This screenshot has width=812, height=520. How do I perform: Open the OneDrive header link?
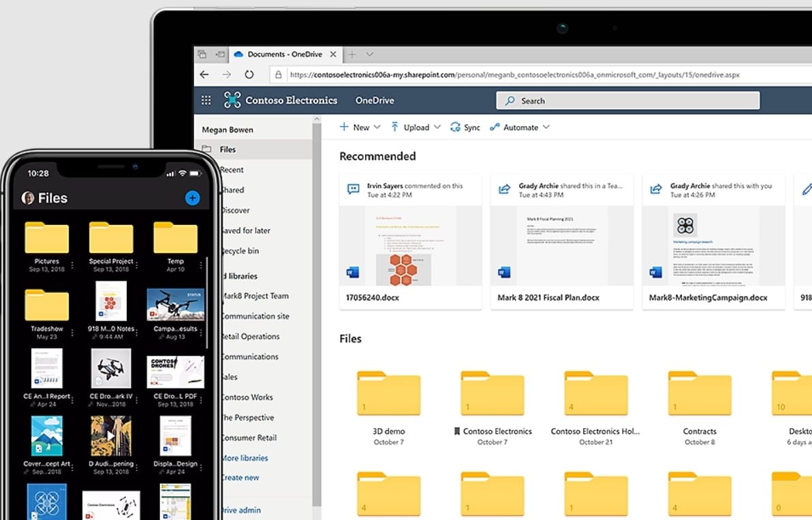[375, 100]
